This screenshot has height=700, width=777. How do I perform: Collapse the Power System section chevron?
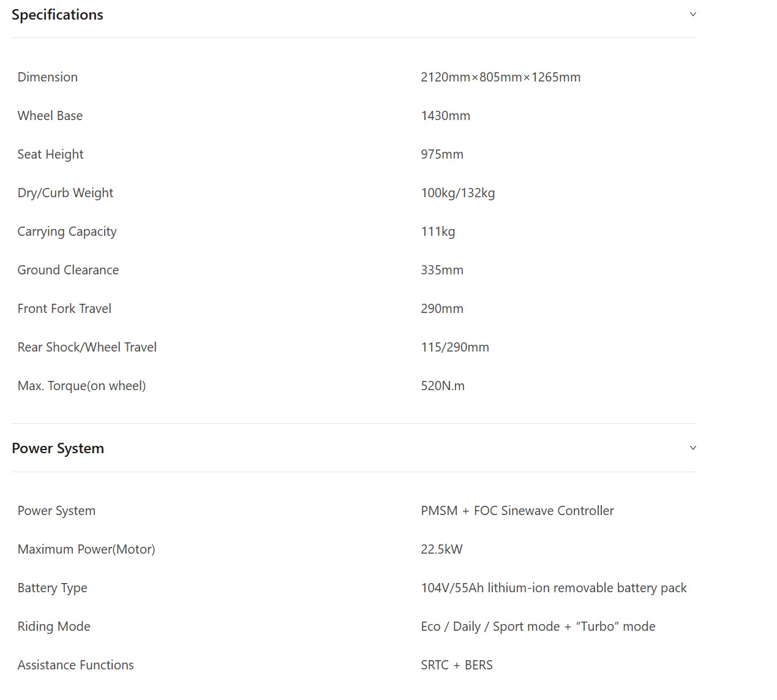point(693,448)
